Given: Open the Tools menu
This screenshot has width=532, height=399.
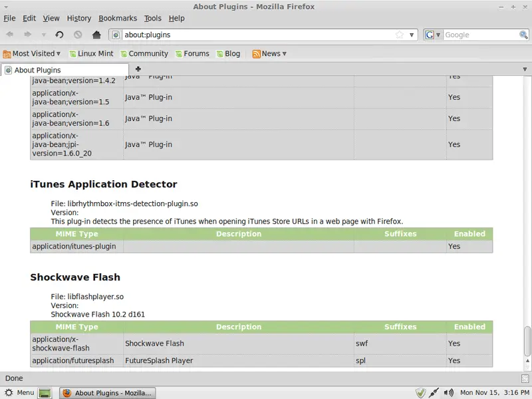Looking at the screenshot, I should pyautogui.click(x=153, y=19).
